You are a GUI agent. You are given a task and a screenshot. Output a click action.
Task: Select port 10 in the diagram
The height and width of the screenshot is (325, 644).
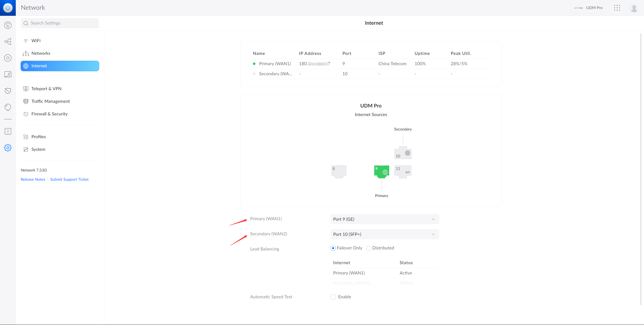click(x=403, y=153)
